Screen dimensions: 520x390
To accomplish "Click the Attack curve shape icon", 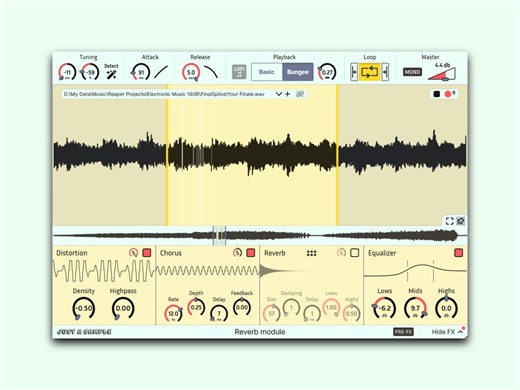I will tap(161, 72).
